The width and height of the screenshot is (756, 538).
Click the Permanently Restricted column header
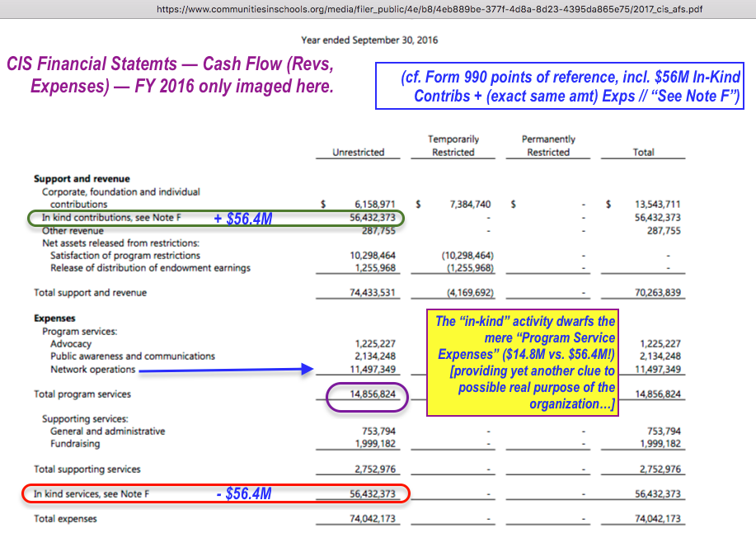547,146
